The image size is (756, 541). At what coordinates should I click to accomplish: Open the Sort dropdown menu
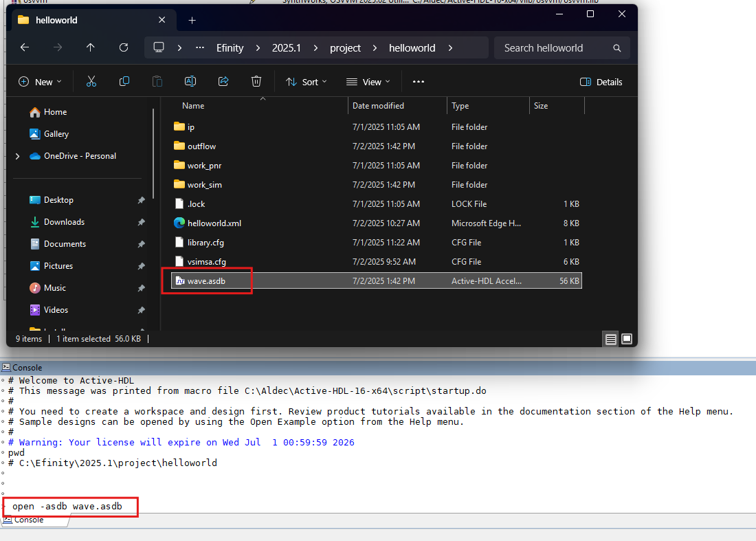click(306, 82)
